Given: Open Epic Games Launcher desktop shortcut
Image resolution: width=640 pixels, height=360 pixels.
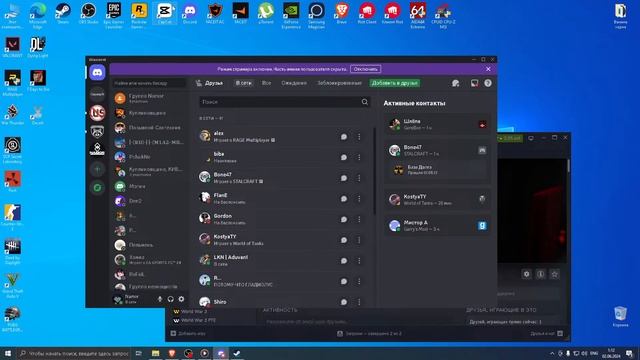Looking at the screenshot, I should pyautogui.click(x=114, y=16).
